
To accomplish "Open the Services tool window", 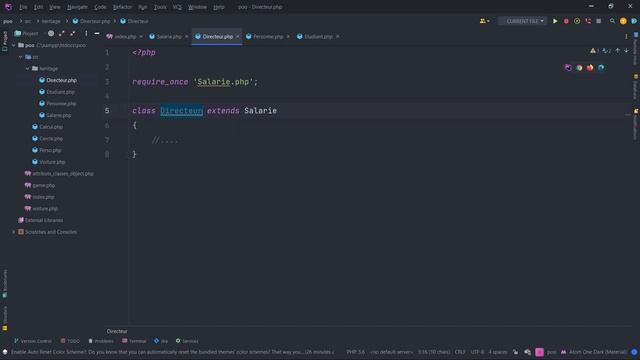I will tap(187, 341).
